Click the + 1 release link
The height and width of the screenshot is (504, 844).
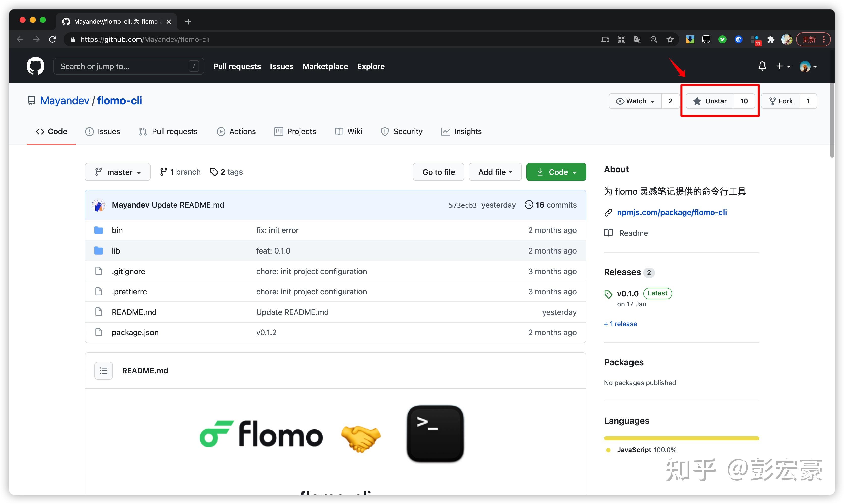[x=620, y=324]
